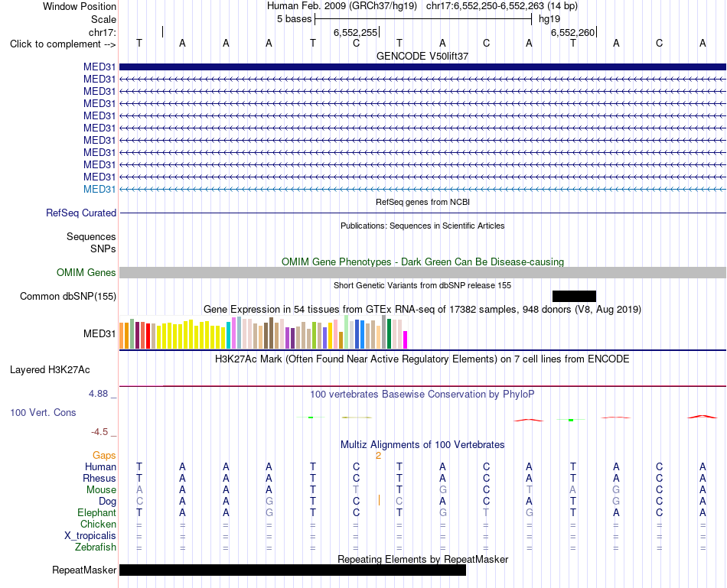The width and height of the screenshot is (727, 588).
Task: Click the orange Gaps label
Action: (x=104, y=456)
